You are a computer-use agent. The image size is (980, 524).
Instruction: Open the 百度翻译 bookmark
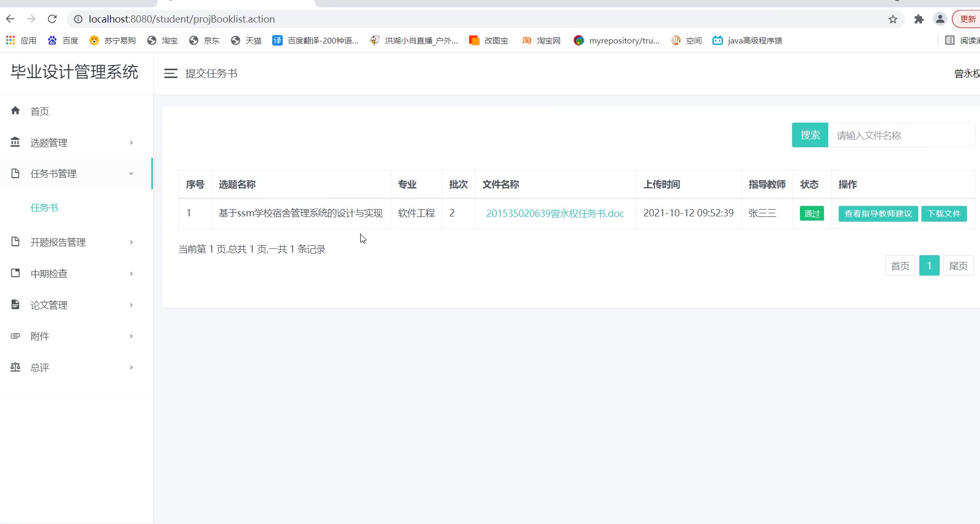pos(315,40)
